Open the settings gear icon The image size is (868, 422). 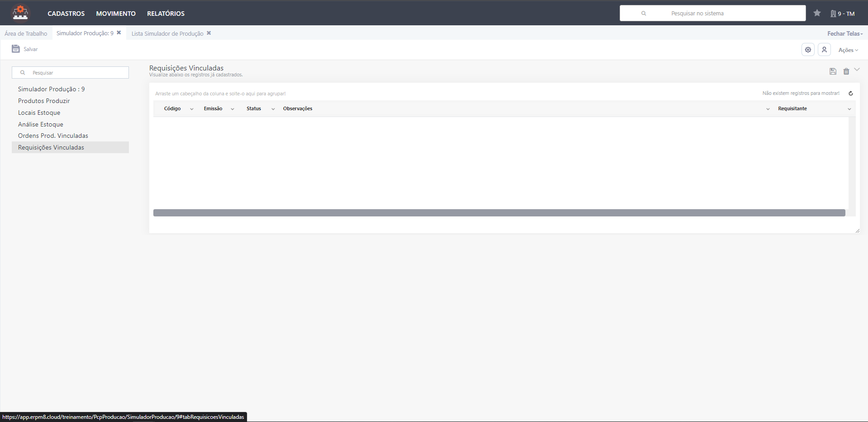808,50
